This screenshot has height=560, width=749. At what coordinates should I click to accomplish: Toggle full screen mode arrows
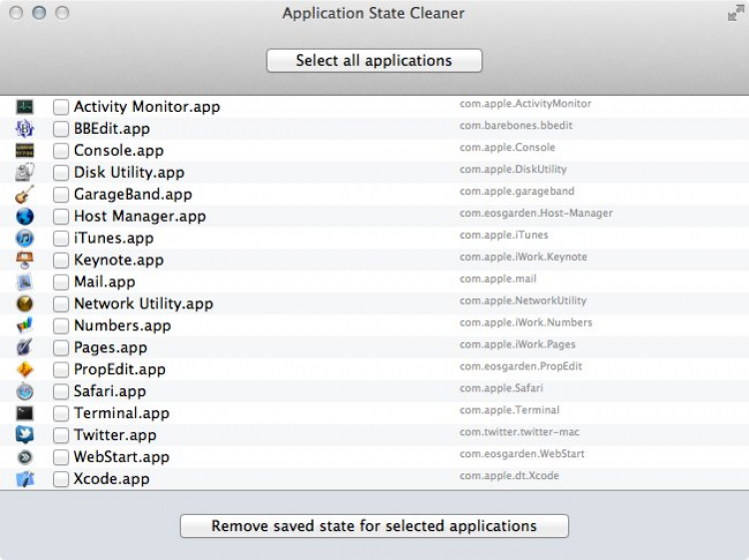736,13
